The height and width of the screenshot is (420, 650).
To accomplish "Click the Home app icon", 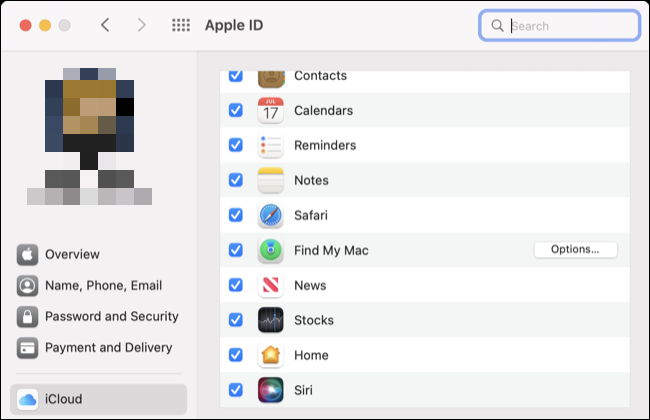I will 271,355.
